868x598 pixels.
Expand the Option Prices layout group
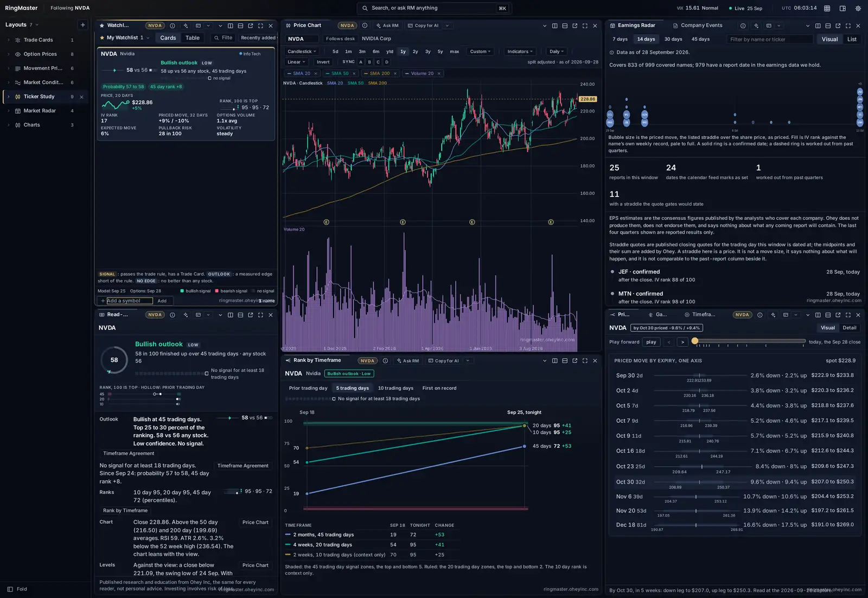coord(8,54)
